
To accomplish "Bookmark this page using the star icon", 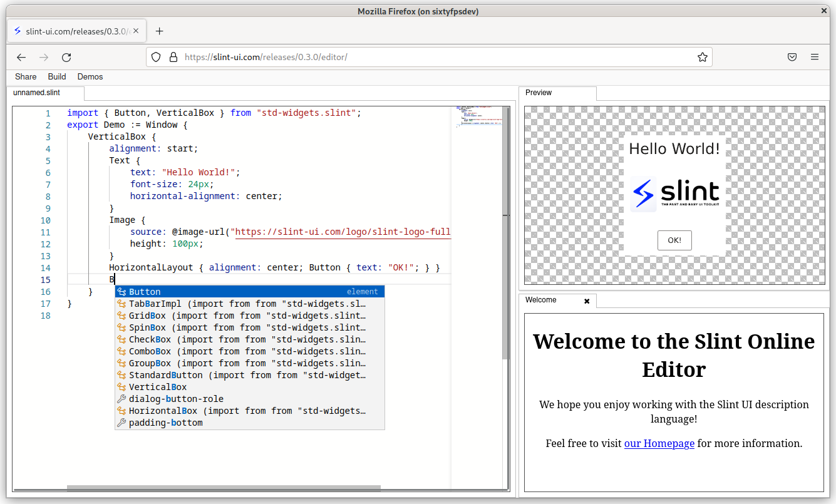I will pyautogui.click(x=702, y=57).
